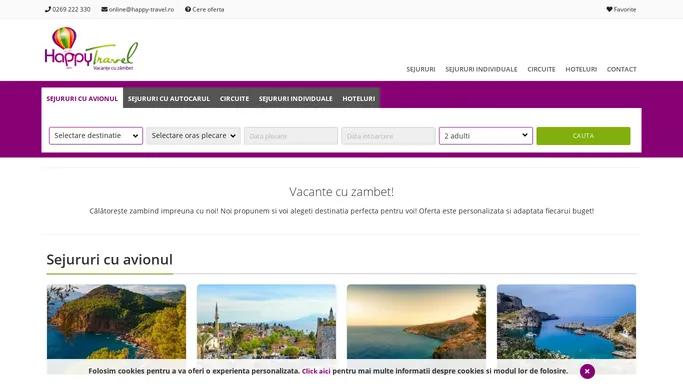This screenshot has height=384, width=683.
Task: Switch to the Circuite search tab
Action: (234, 98)
